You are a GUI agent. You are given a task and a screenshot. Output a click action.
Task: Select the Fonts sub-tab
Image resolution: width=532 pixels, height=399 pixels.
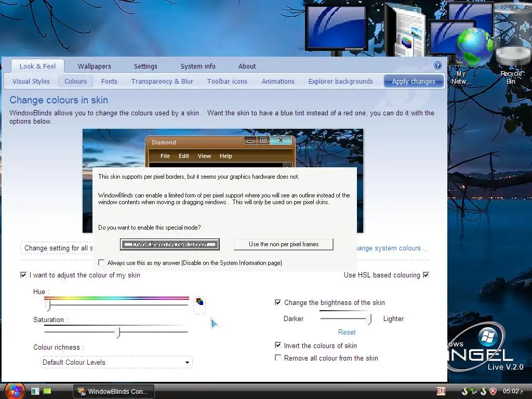tap(109, 82)
